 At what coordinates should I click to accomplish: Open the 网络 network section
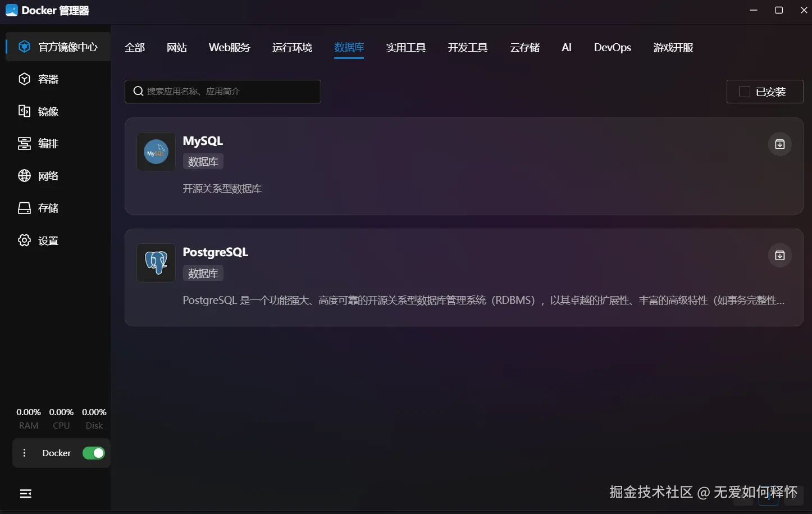point(58,176)
